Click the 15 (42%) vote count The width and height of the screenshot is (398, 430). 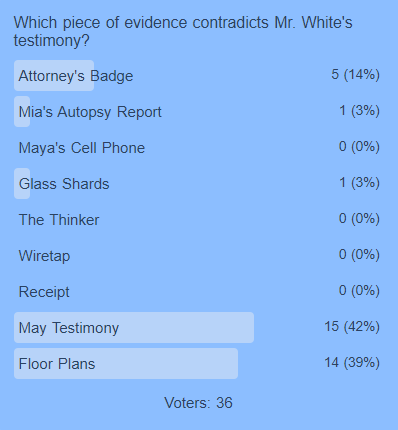(352, 327)
